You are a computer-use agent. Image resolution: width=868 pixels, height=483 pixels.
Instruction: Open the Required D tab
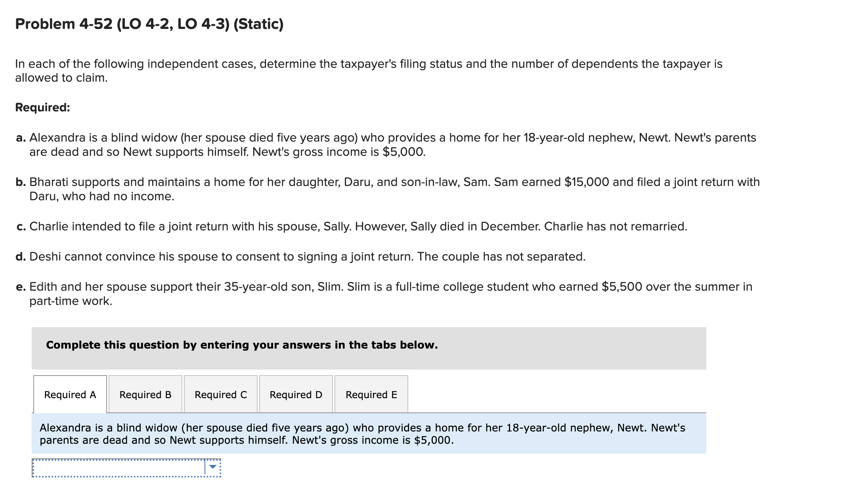click(x=295, y=395)
